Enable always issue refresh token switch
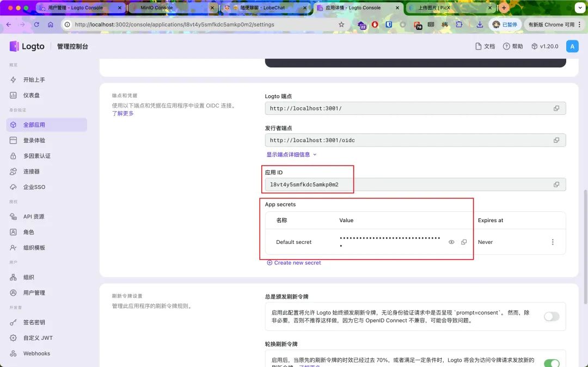The image size is (588, 367). point(552,316)
